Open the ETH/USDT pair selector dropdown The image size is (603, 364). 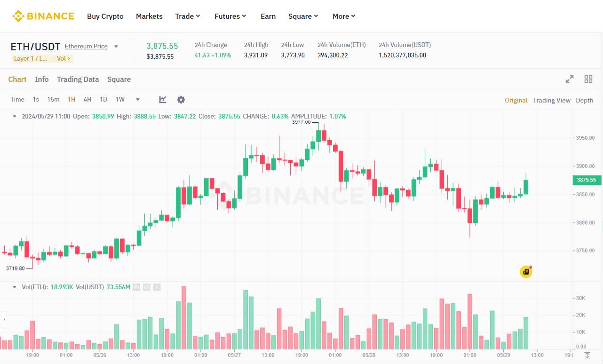[x=116, y=47]
